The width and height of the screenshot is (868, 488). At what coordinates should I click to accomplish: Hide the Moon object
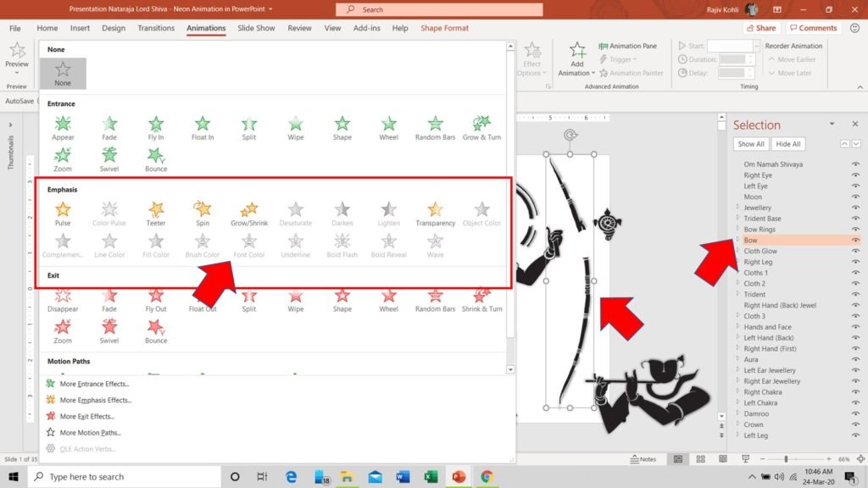(855, 197)
